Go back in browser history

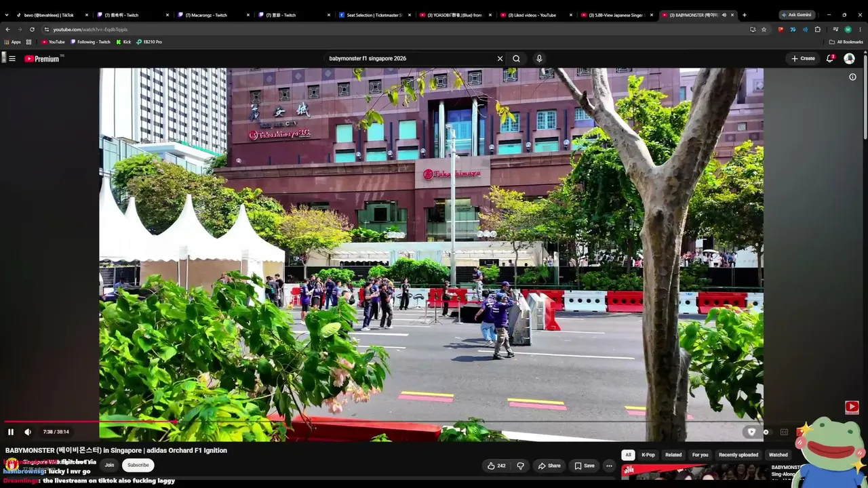click(x=7, y=30)
